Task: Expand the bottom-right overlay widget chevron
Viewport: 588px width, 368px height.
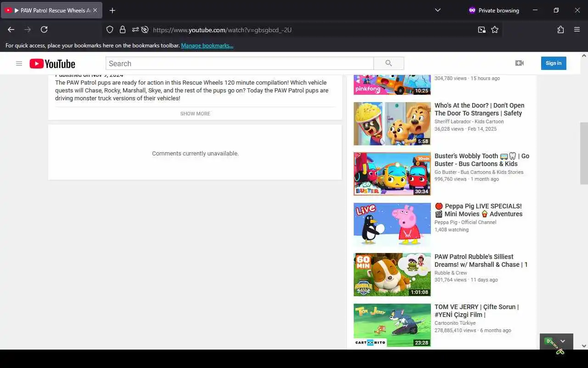Action: pyautogui.click(x=563, y=341)
